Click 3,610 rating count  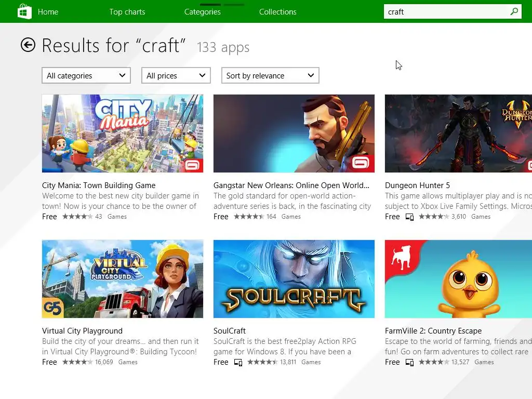pos(459,217)
